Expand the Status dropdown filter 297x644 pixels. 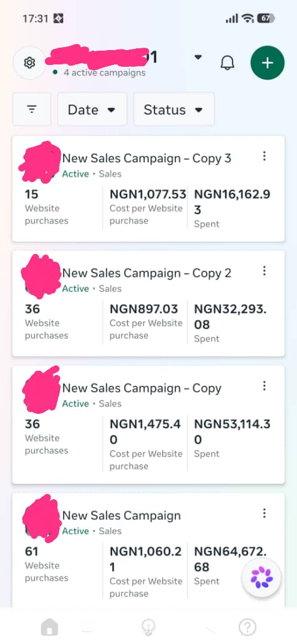174,109
